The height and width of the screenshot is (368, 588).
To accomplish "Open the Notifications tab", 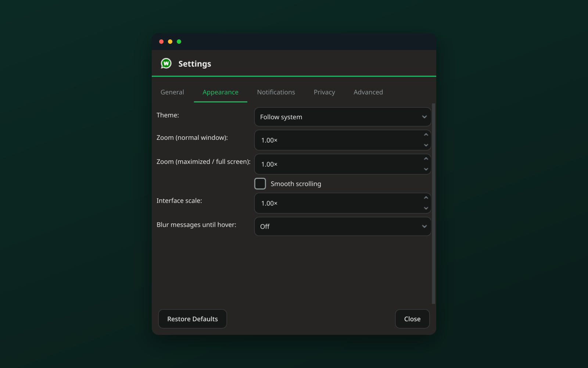I will (276, 92).
